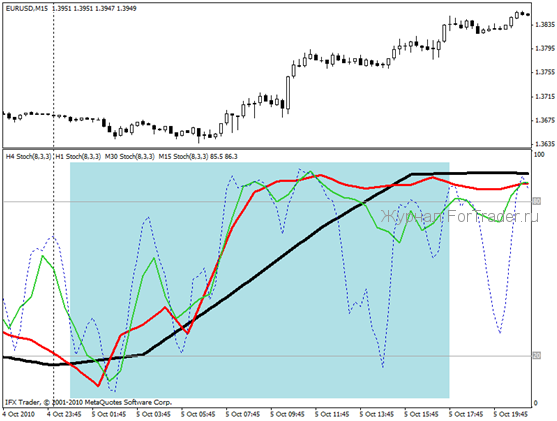The width and height of the screenshot is (557, 421).
Task: Click the 4 Oct 23:45 time axis label
Action: point(64,414)
